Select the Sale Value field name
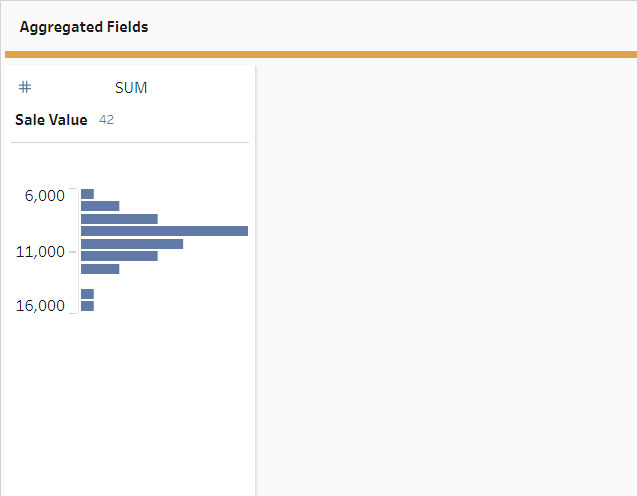The height and width of the screenshot is (496, 637). coord(51,120)
